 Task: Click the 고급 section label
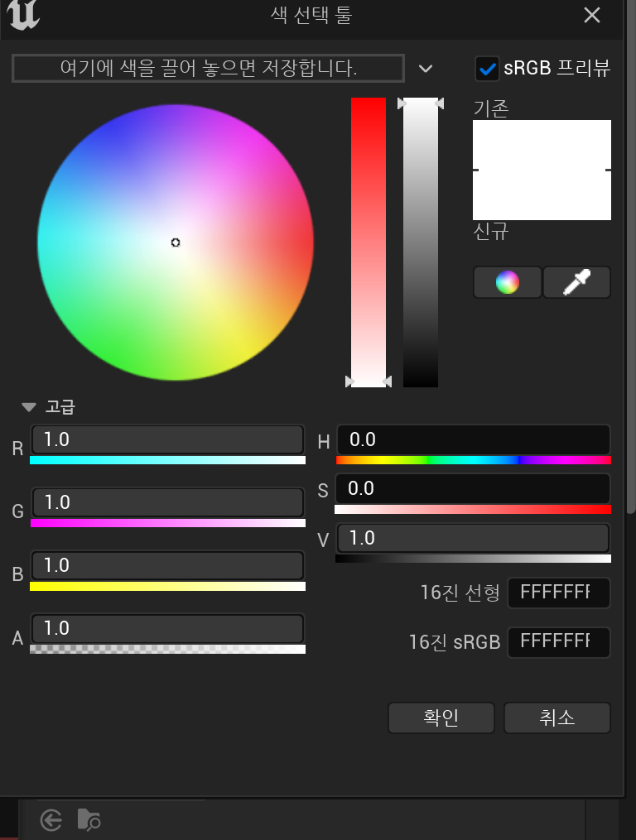tap(60, 407)
